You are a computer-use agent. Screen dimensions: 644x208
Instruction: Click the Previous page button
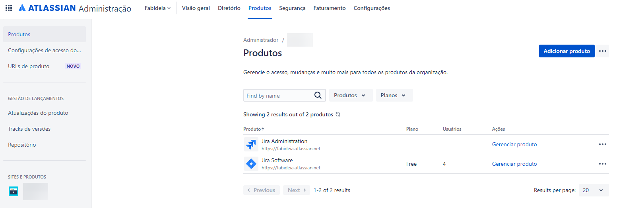pyautogui.click(x=262, y=190)
